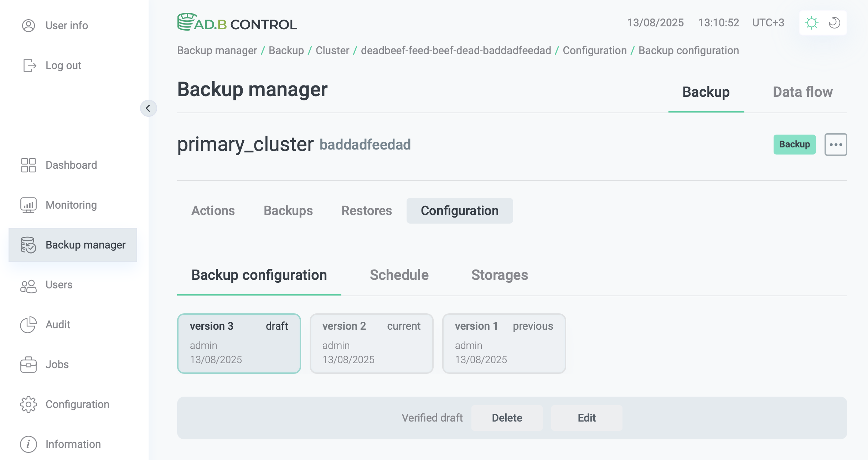Select the Monitoring sidebar icon
This screenshot has width=868, height=460.
pos(29,205)
